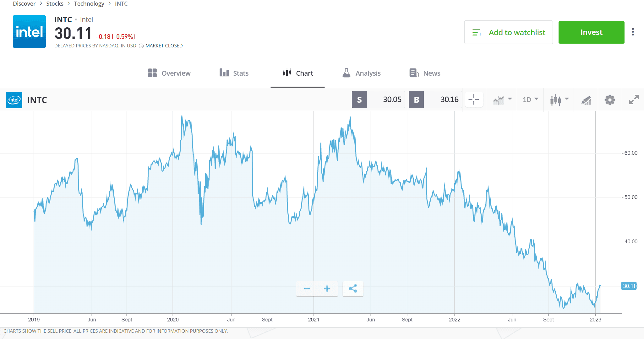Open the 1D timeframe dropdown
Viewport: 644px width, 339px height.
click(x=530, y=100)
